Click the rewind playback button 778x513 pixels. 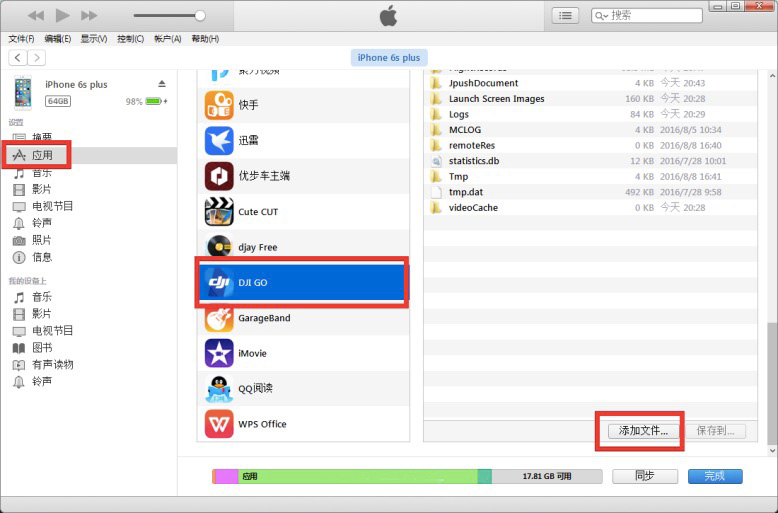[36, 16]
